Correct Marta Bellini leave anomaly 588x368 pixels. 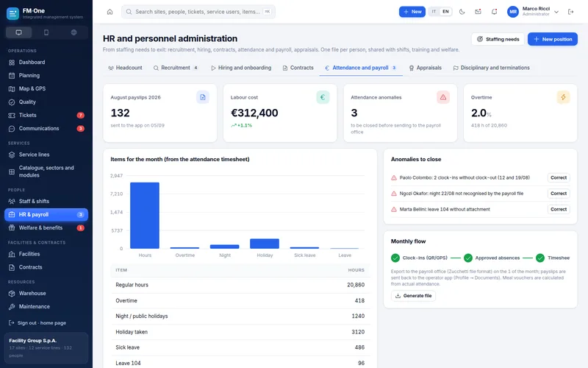click(x=559, y=209)
